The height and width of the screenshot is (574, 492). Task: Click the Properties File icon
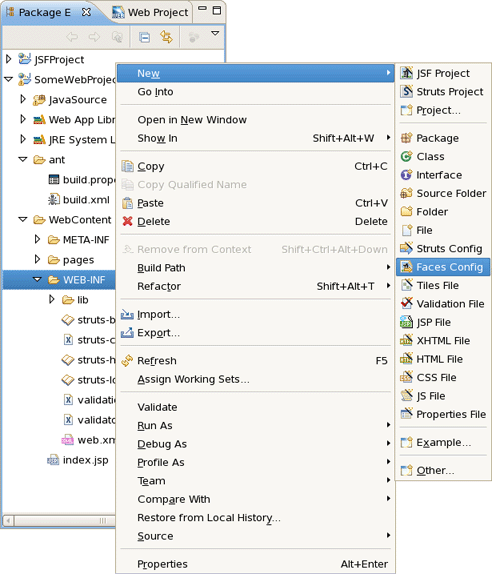click(x=406, y=414)
